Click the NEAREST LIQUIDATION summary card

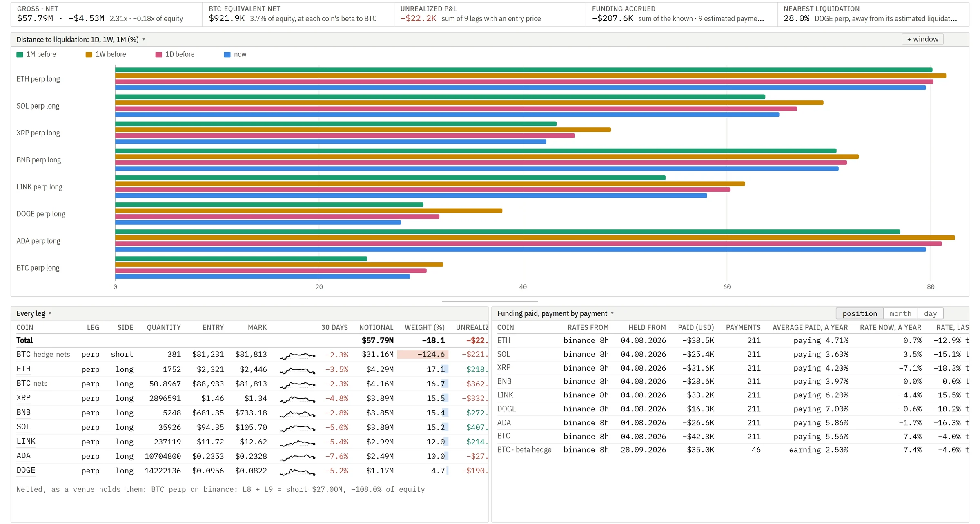click(873, 14)
